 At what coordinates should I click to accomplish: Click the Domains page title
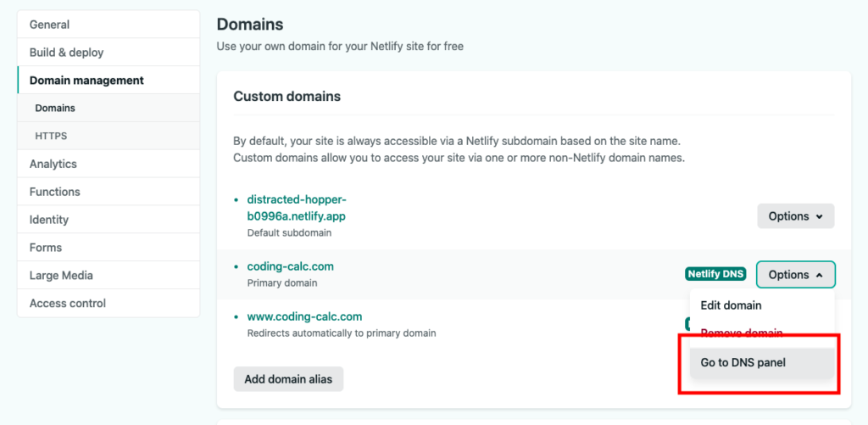coord(250,25)
